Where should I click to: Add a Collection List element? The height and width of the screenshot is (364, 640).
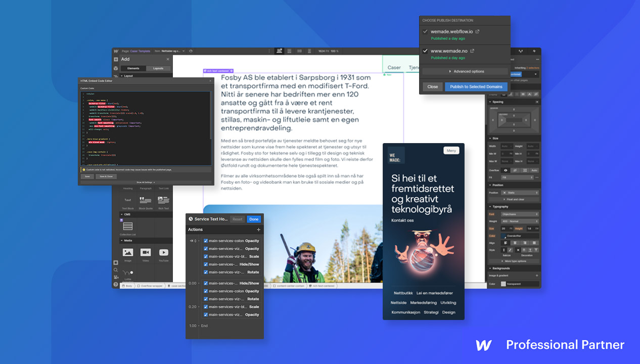(x=128, y=228)
